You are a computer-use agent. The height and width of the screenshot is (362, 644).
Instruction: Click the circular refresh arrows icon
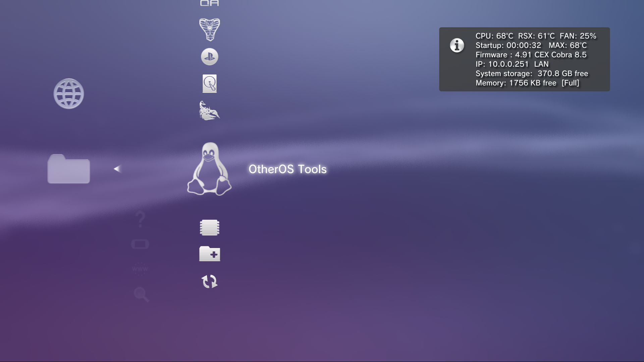click(210, 281)
